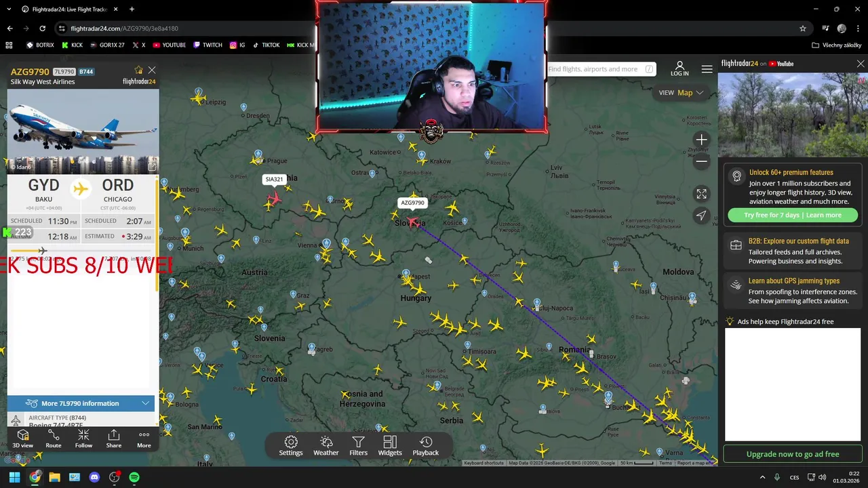Add flight to favorites with star lock icon
The image size is (868, 488).
tap(139, 70)
